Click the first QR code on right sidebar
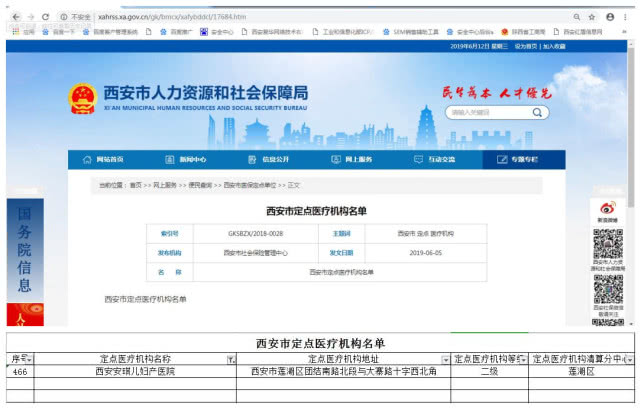 click(x=608, y=244)
